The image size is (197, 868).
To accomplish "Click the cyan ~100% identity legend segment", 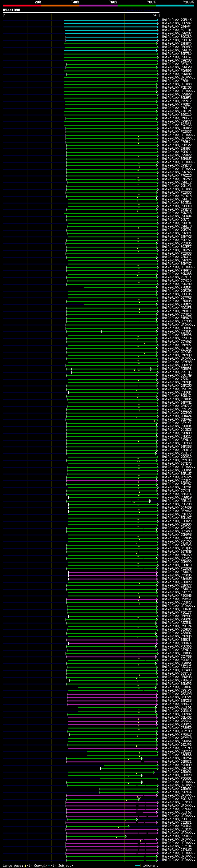I will [x=175, y=6].
